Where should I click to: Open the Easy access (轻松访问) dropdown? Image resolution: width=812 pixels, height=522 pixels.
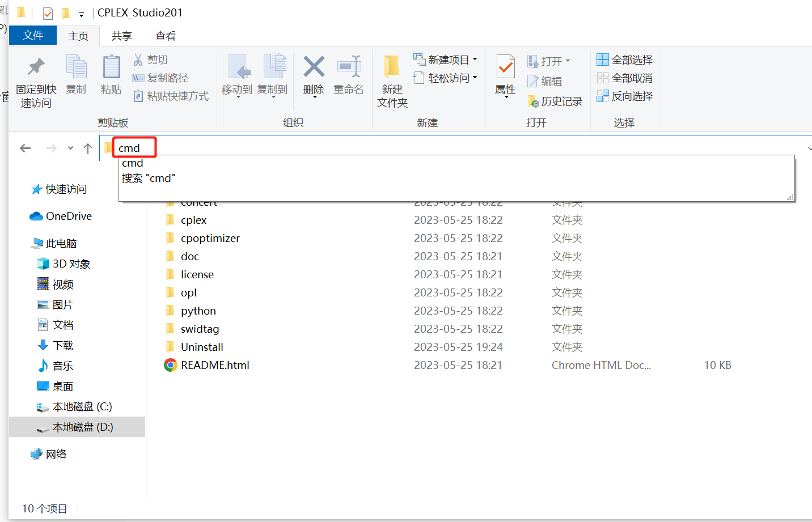(445, 78)
